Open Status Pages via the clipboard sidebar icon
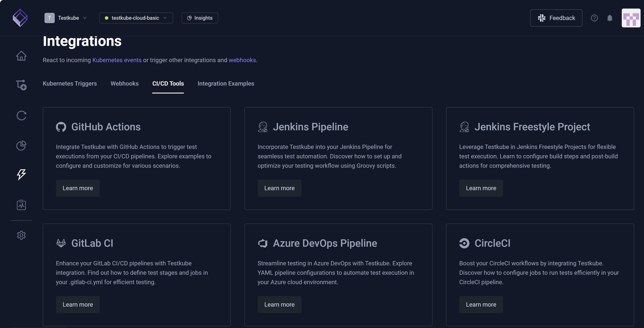This screenshot has width=644, height=328. (x=21, y=205)
